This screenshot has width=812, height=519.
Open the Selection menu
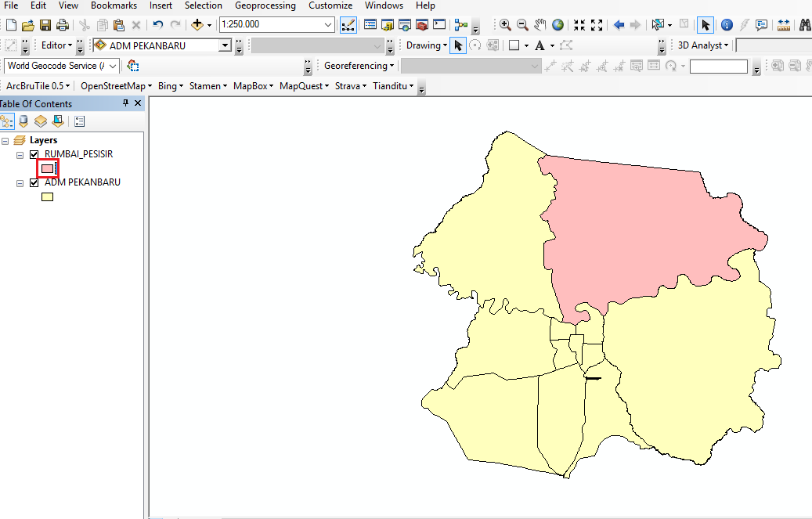[x=204, y=5]
